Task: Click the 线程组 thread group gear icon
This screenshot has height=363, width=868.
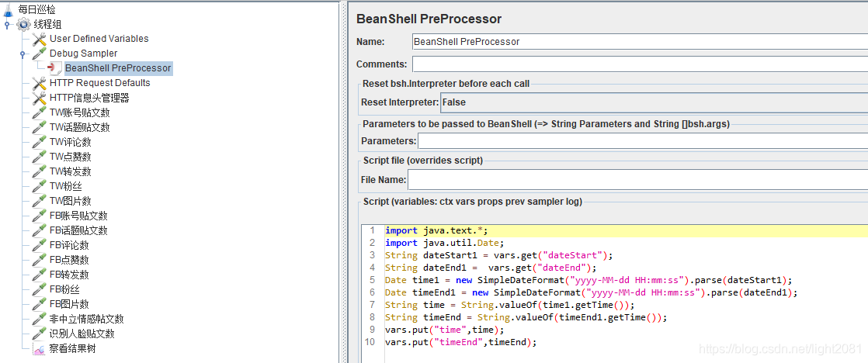Action: pos(23,24)
